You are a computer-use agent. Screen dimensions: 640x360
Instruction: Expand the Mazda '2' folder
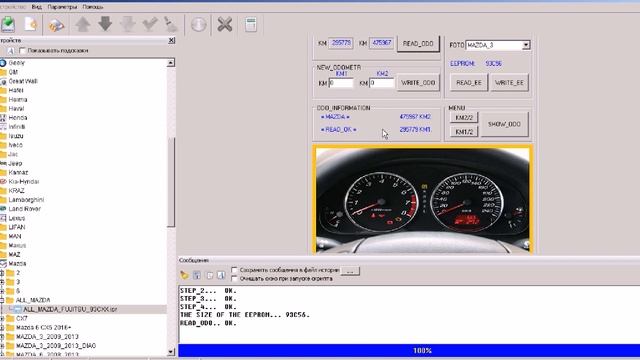coord(2,273)
